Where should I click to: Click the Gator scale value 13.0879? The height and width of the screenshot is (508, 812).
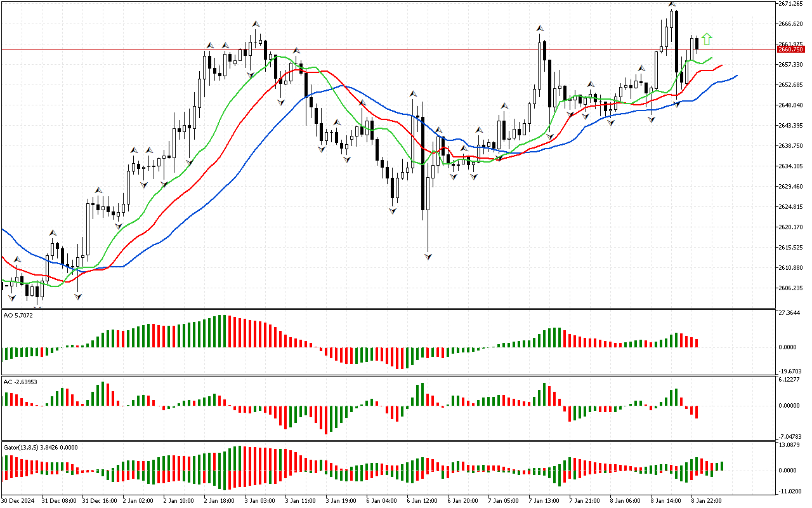789,445
